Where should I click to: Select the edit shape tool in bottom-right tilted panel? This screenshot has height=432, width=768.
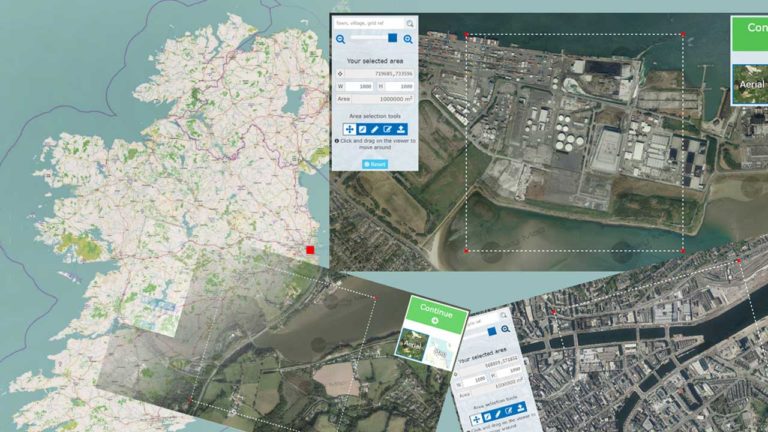(509, 410)
